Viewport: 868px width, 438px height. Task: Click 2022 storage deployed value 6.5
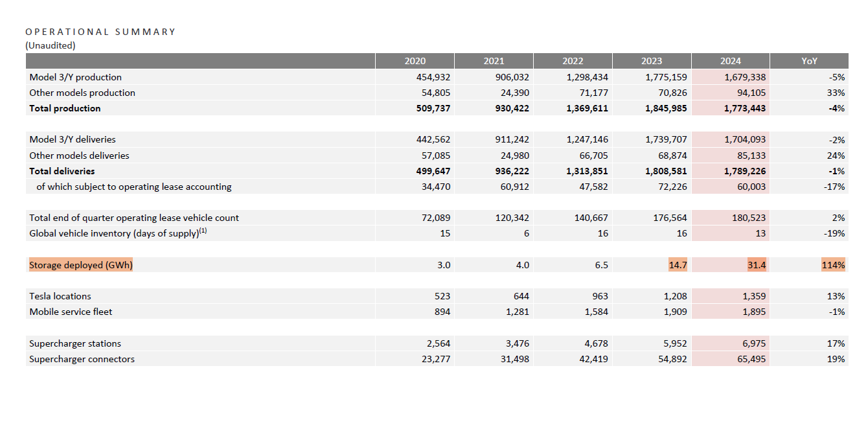[x=602, y=265]
